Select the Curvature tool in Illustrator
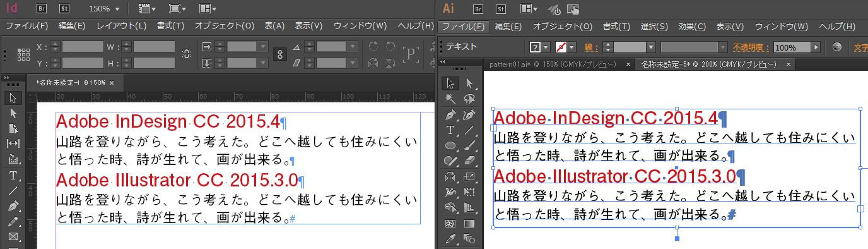Image resolution: width=868 pixels, height=249 pixels. pyautogui.click(x=469, y=115)
